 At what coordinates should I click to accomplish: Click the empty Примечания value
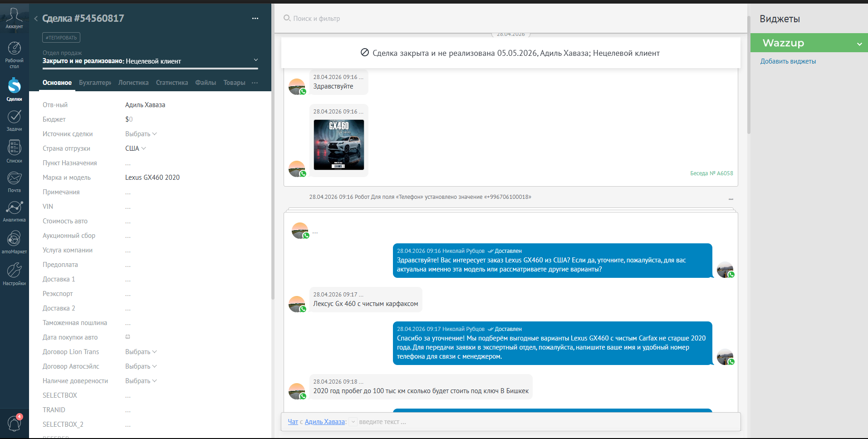click(x=128, y=192)
